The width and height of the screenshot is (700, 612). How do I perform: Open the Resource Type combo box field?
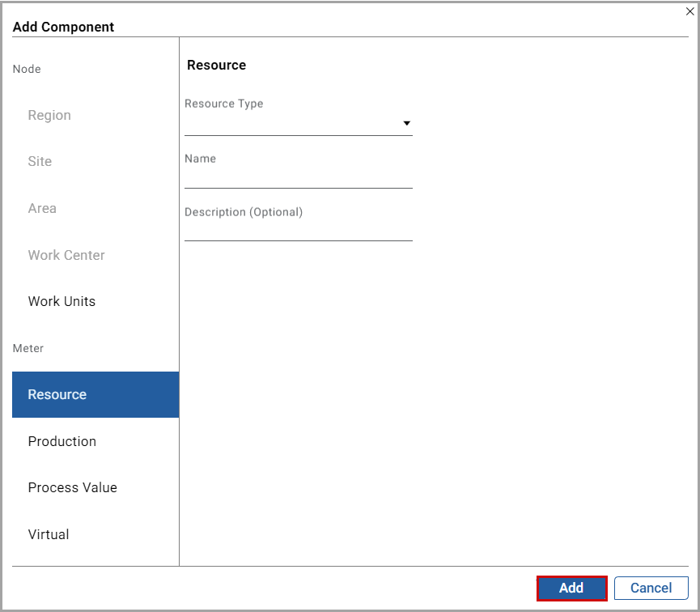click(291, 124)
